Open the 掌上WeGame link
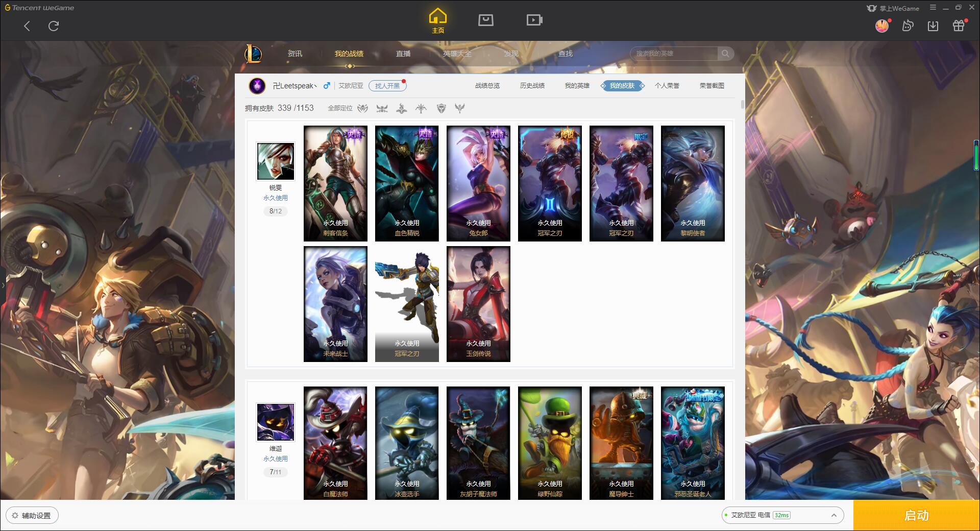Image resolution: width=980 pixels, height=531 pixels. (893, 8)
